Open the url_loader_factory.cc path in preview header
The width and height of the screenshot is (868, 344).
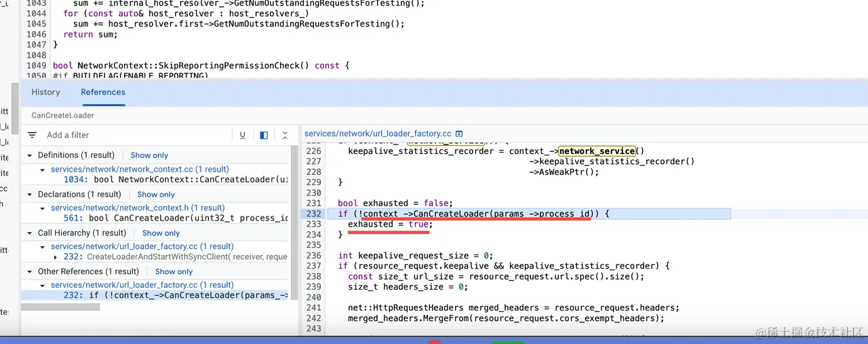tap(378, 134)
